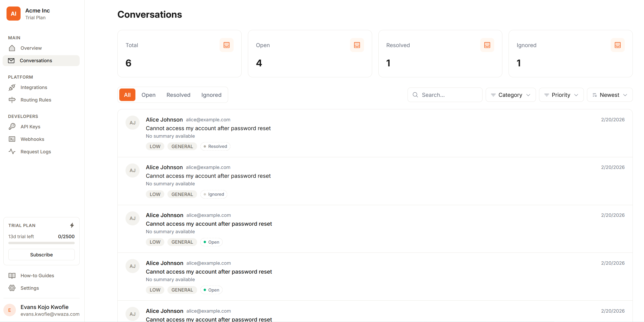Click the conversation search field
Screen dimensions: 644x322
click(445, 95)
